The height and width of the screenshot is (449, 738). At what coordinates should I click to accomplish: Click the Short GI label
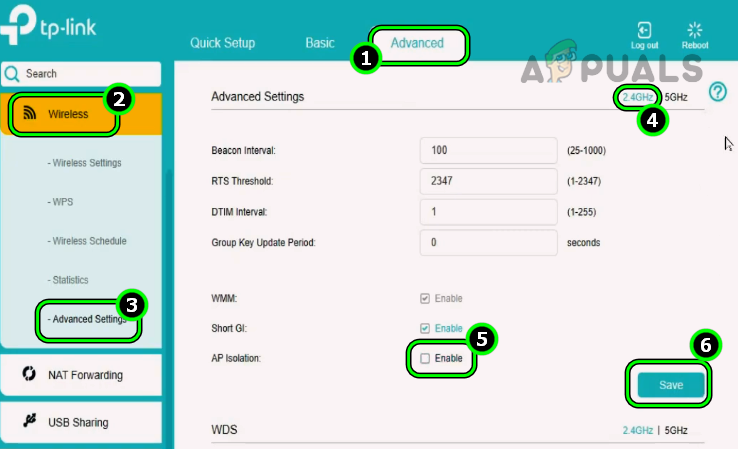[x=229, y=328]
